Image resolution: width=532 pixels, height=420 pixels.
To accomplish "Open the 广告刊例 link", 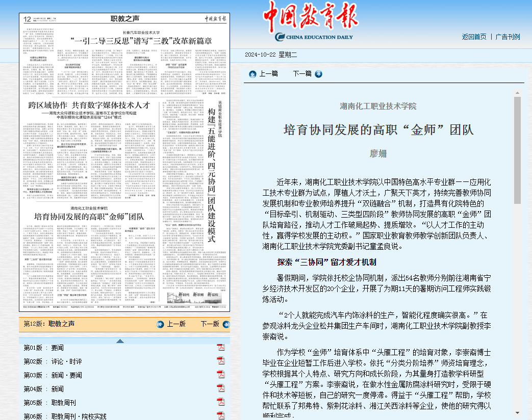I will coord(508,37).
